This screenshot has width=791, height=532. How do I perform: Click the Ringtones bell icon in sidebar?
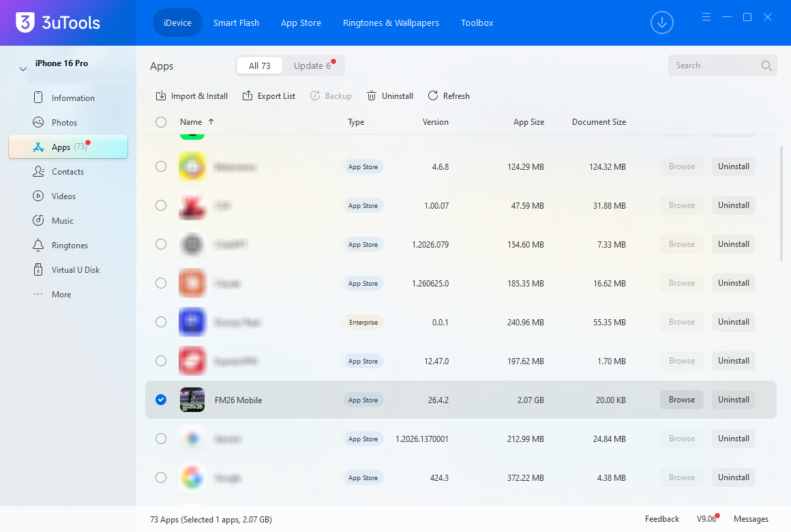[x=38, y=246]
